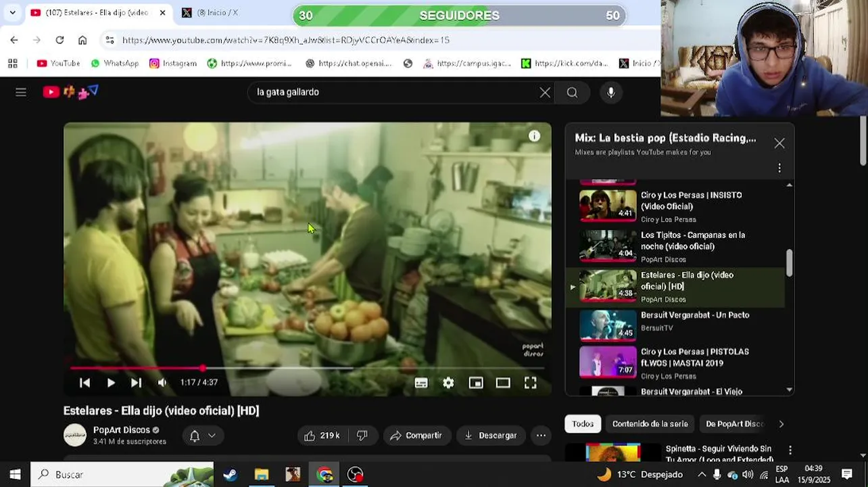Select the De PopArt Discos chip
This screenshot has height=487, width=868.
pos(734,424)
